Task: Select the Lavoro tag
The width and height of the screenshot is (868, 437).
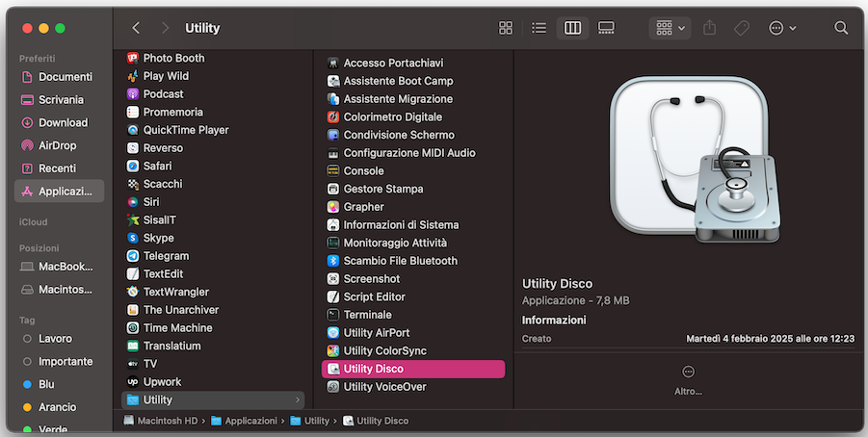Action: [x=59, y=339]
